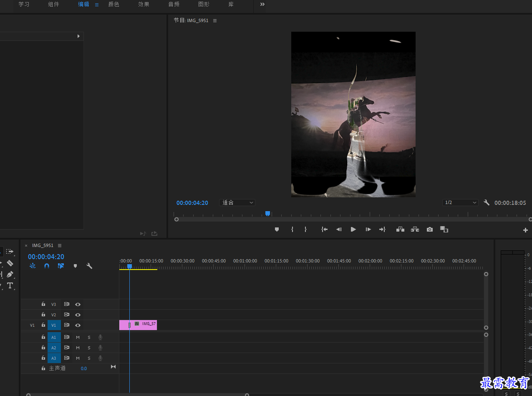The image size is (532, 396).
Task: Toggle V1 source patch
Action: tap(32, 325)
